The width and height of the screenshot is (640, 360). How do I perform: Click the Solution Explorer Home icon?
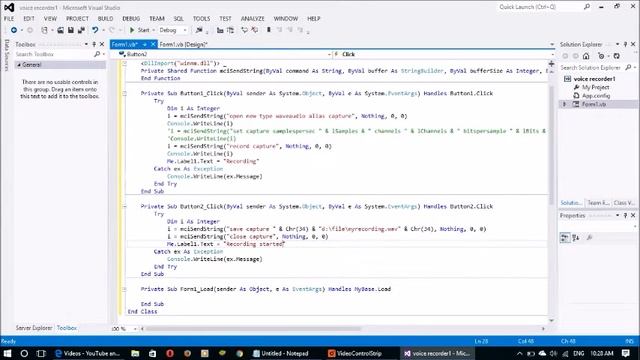(x=586, y=56)
